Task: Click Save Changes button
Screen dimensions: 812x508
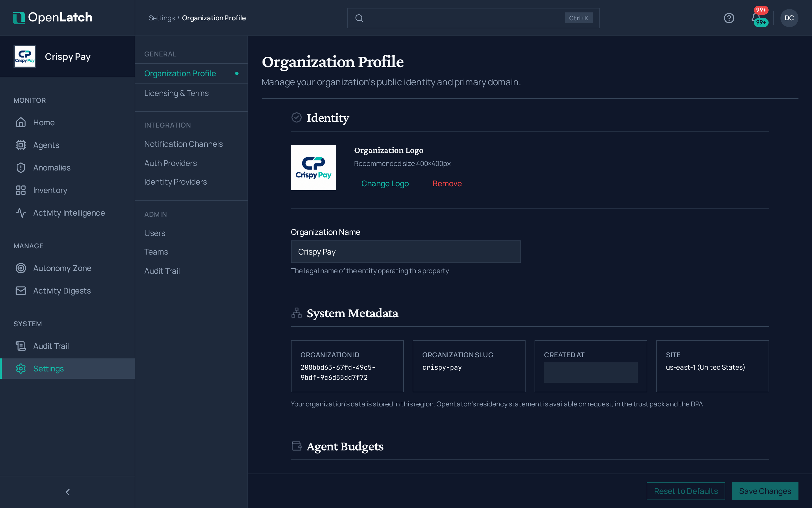Action: 765,491
